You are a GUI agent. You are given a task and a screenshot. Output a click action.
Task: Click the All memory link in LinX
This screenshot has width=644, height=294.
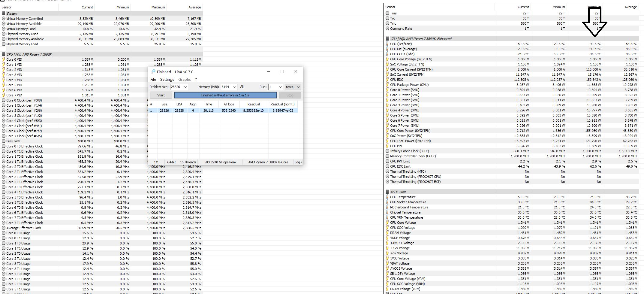242,86
